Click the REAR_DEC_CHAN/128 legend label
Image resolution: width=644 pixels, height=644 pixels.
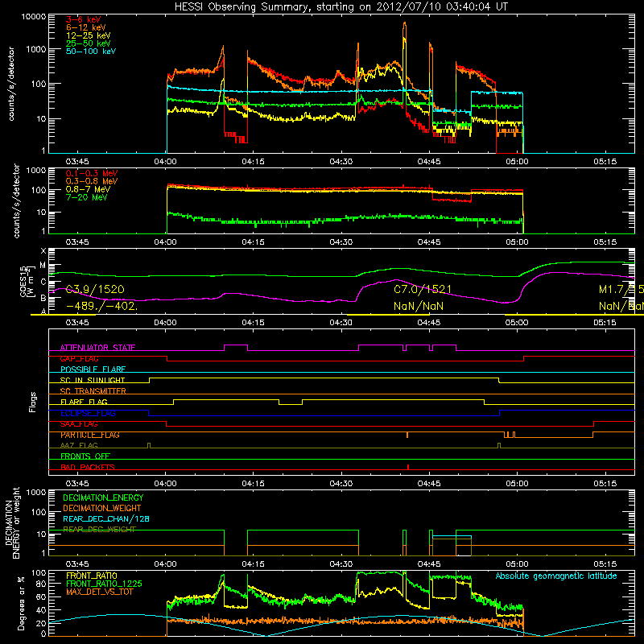pos(106,518)
